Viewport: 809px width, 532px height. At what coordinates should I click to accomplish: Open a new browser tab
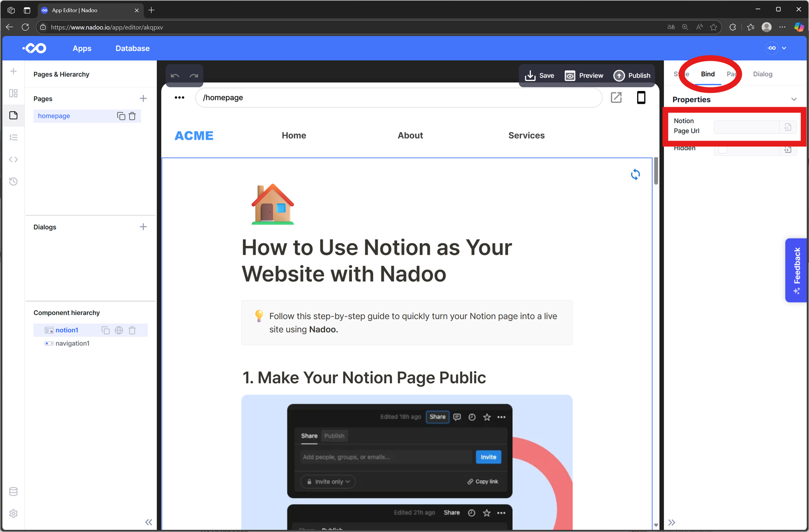(x=151, y=10)
